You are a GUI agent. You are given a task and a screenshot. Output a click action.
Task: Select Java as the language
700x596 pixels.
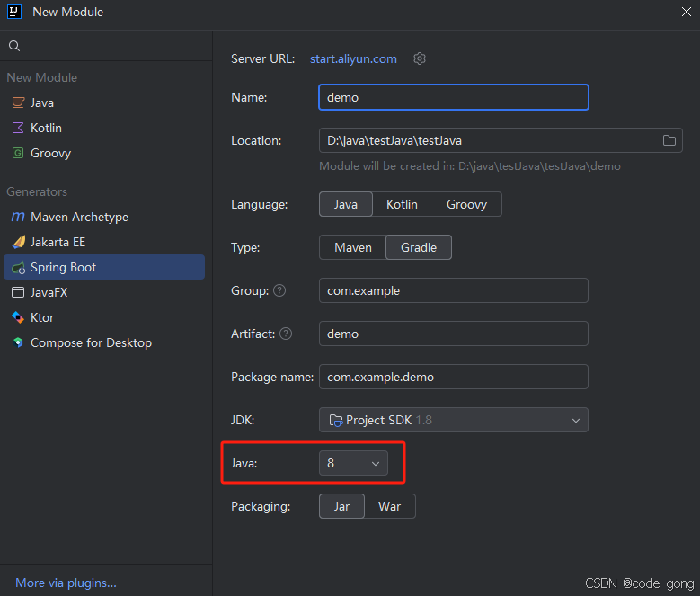(x=346, y=204)
